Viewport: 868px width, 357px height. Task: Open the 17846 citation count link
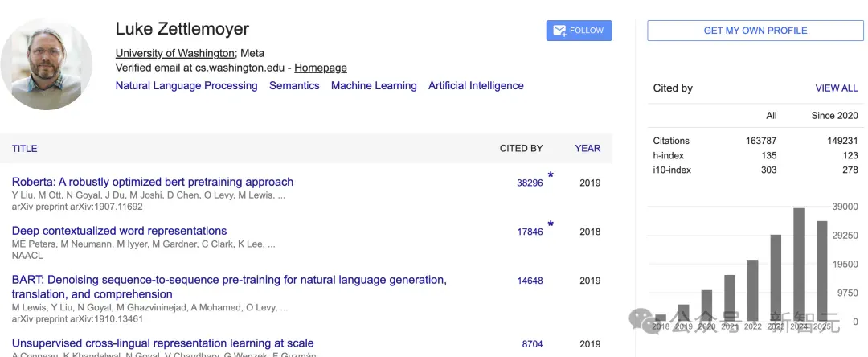(x=530, y=232)
